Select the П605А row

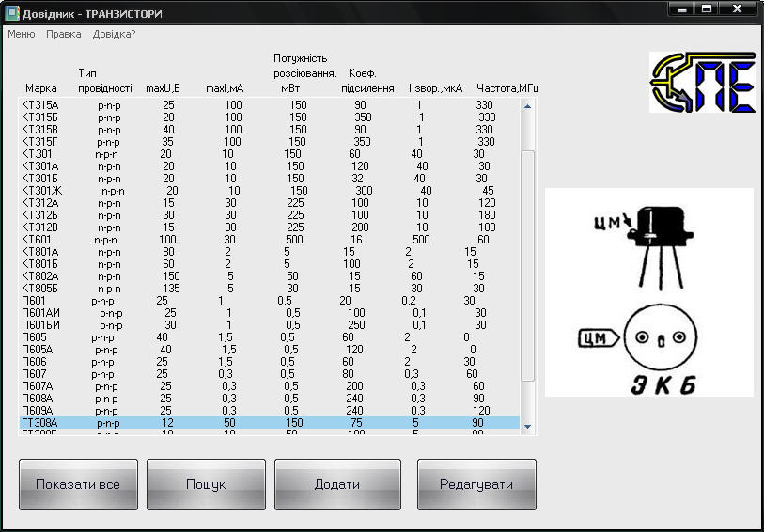[270, 350]
